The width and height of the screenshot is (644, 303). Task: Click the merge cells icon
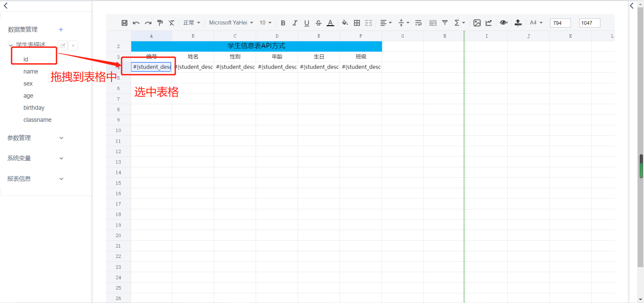pos(369,23)
